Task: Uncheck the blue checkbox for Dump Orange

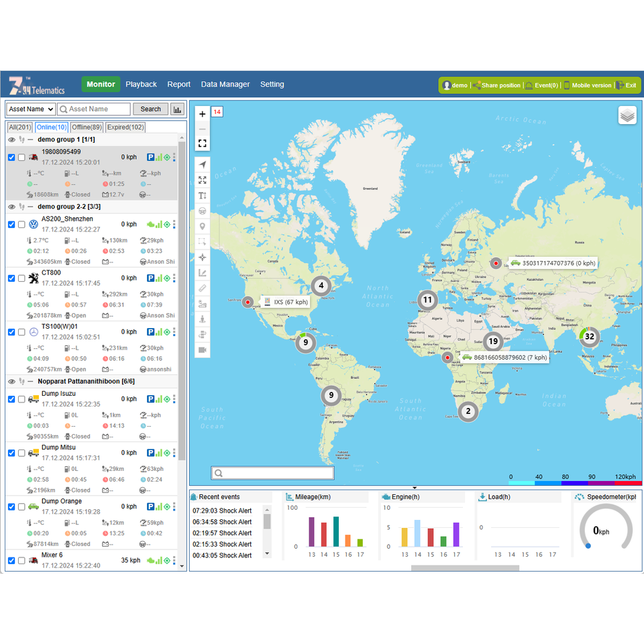Action: pos(11,507)
